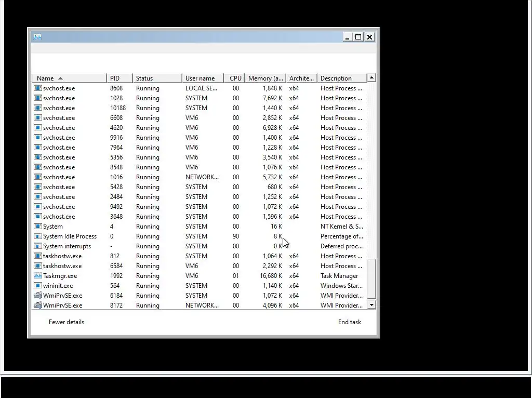Click icon of svchost.exe PID 1028
532x399 pixels.
tap(37, 98)
